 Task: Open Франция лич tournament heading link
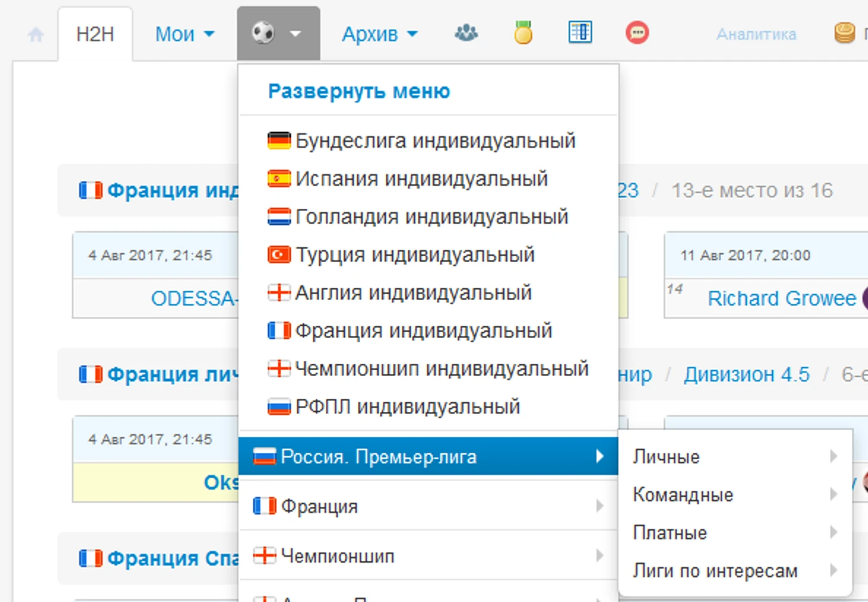[172, 375]
